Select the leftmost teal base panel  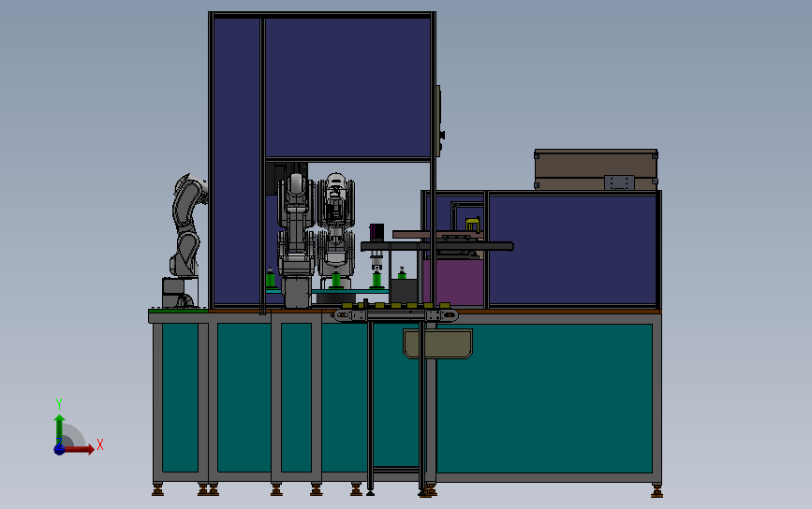pyautogui.click(x=180, y=398)
